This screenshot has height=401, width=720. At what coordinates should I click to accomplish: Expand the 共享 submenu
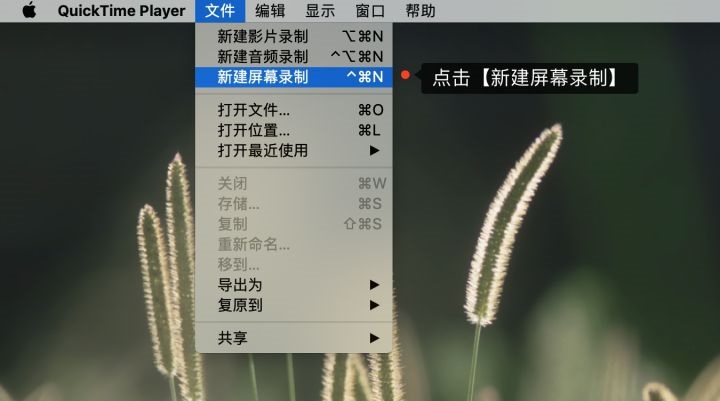pyautogui.click(x=294, y=338)
